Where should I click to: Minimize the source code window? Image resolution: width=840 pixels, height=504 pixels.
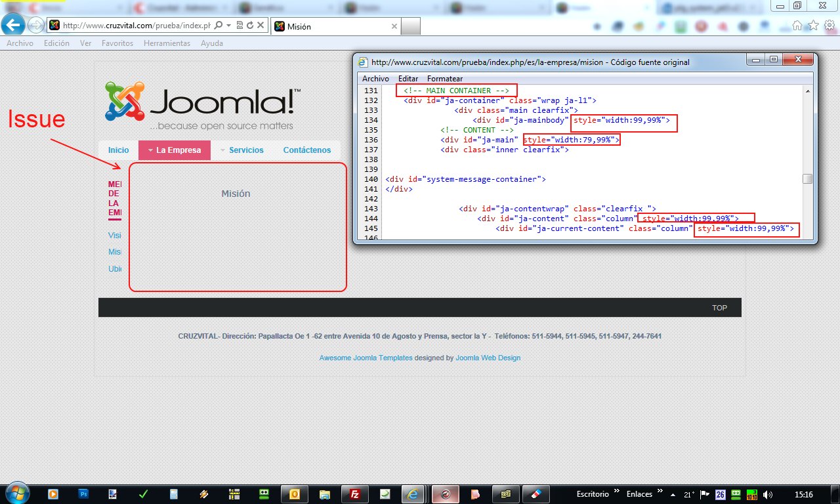pyautogui.click(x=757, y=60)
